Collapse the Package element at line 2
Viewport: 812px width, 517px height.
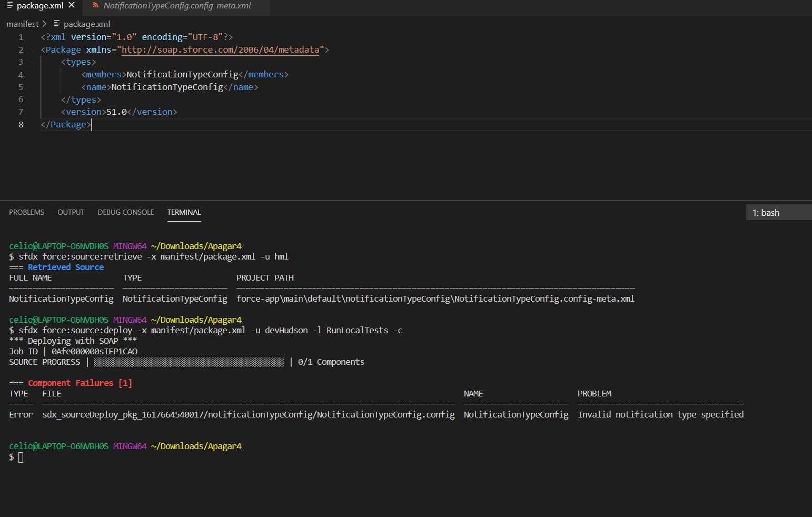pyautogui.click(x=34, y=49)
